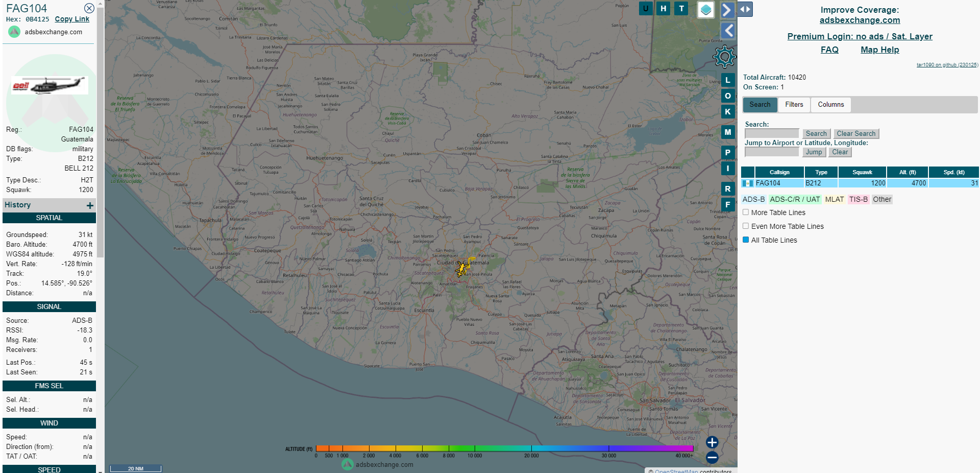Click the left arrow sidebar button

tap(728, 31)
